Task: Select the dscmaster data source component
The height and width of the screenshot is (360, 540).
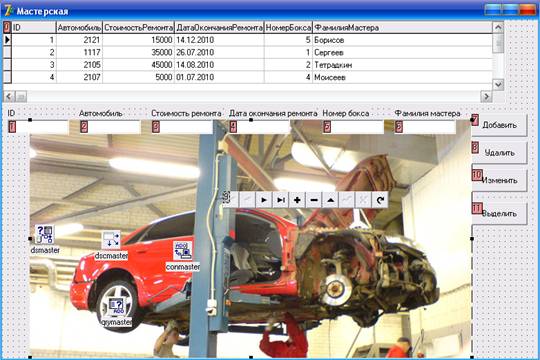Action: [111, 240]
